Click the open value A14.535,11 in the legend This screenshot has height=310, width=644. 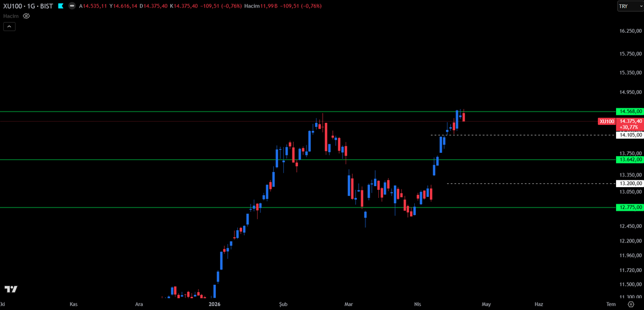tap(93, 6)
